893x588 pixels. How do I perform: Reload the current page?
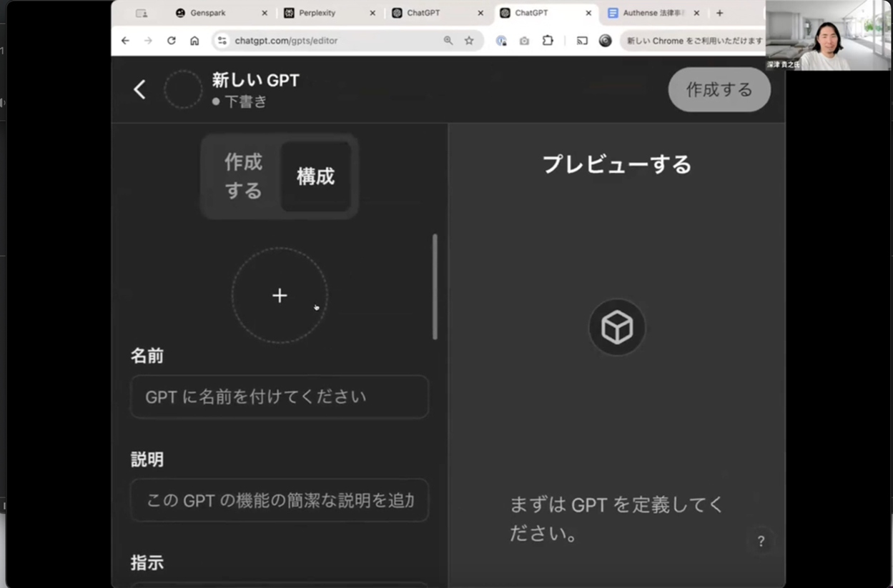(x=171, y=41)
